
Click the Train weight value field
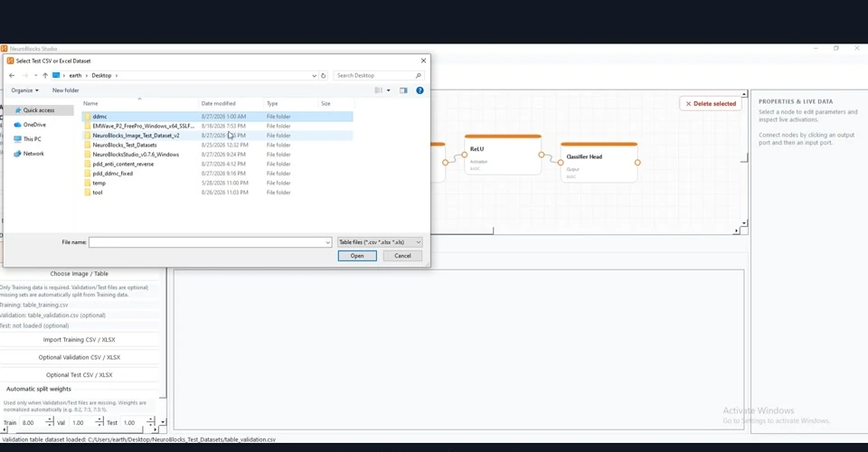click(33, 422)
